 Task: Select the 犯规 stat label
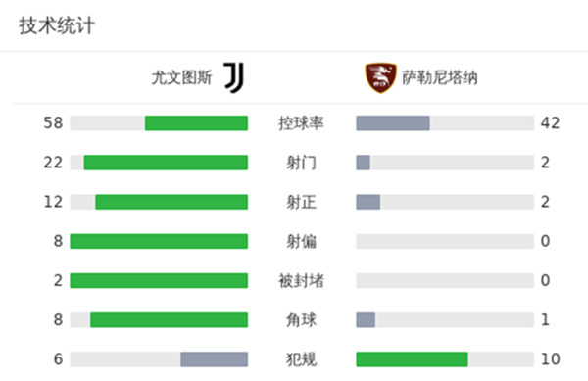[301, 359]
